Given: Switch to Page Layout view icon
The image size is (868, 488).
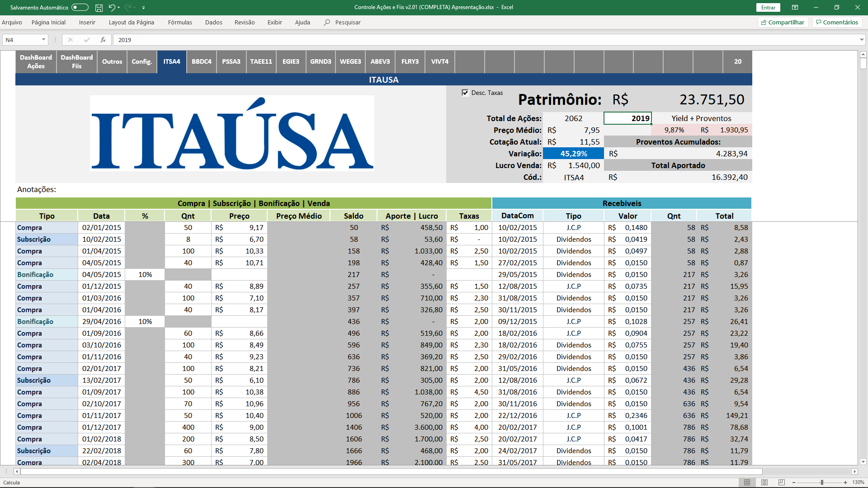Looking at the screenshot, I should coord(764,483).
